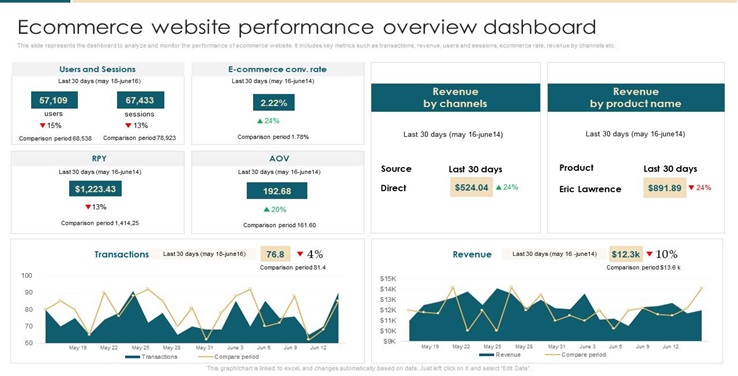738x376 pixels.
Task: Click the Revenue chart date range label
Action: tap(554, 254)
